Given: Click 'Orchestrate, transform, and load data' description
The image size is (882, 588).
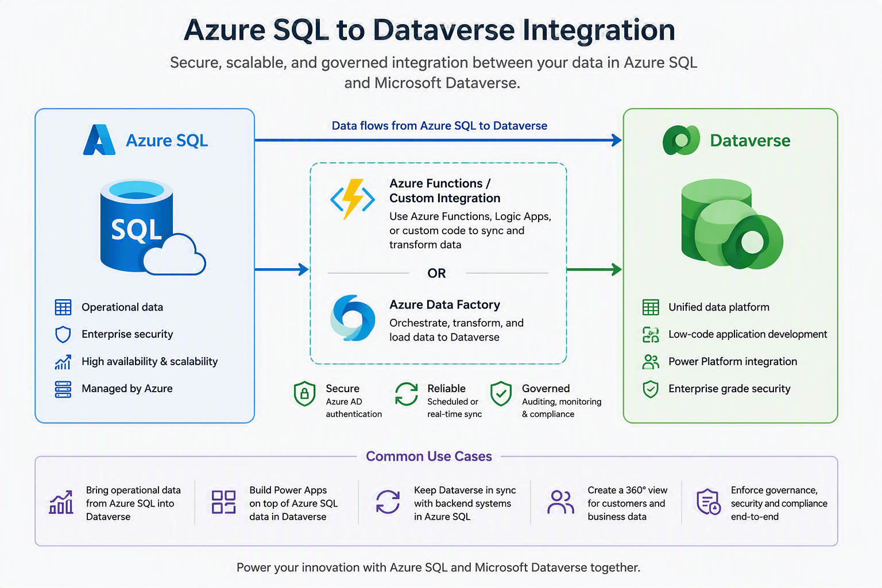Looking at the screenshot, I should pos(457,330).
